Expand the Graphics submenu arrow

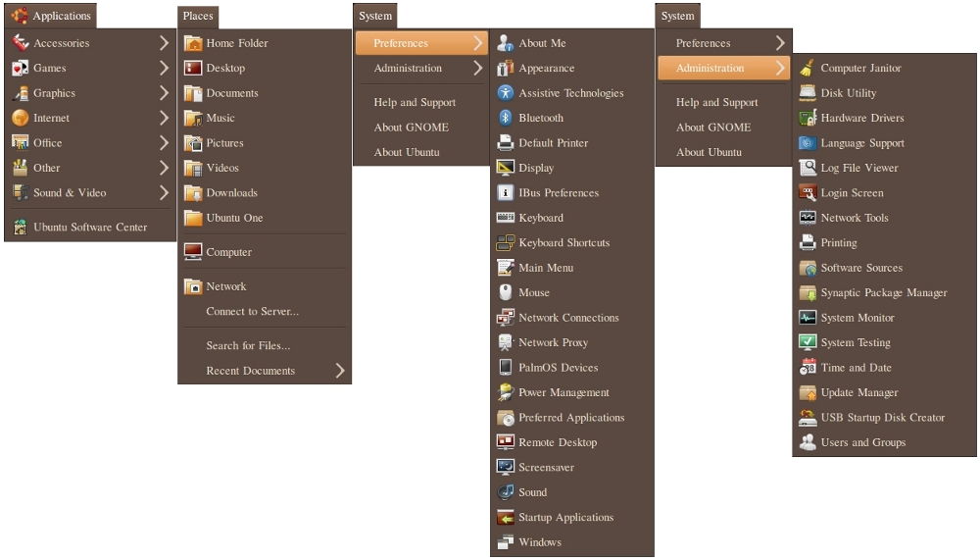pyautogui.click(x=164, y=92)
